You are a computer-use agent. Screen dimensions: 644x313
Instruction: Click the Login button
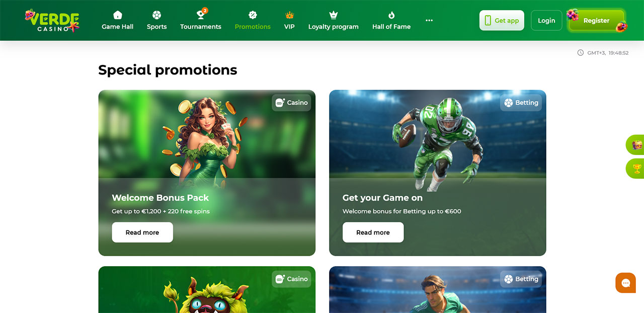[x=546, y=21]
